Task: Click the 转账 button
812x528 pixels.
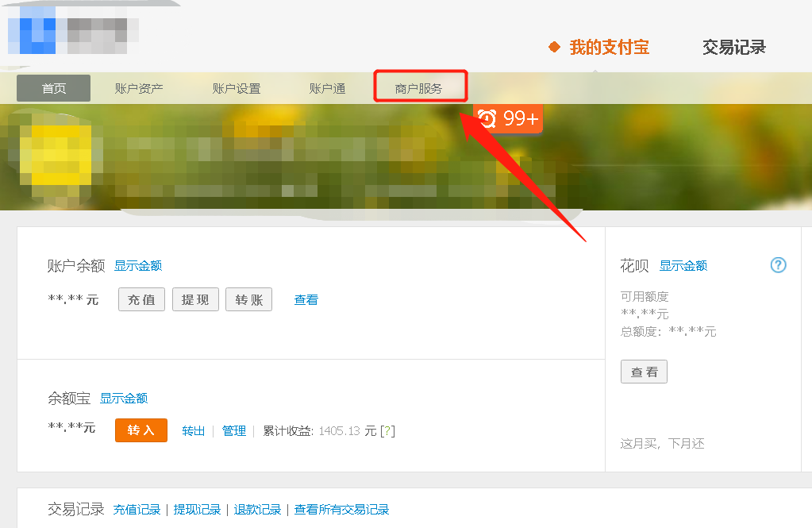Action: coord(248,299)
